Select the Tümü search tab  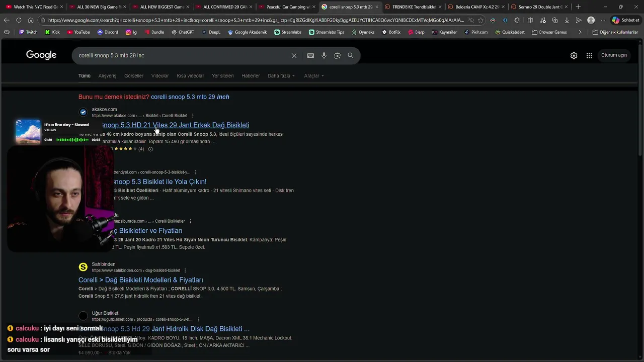click(x=85, y=76)
